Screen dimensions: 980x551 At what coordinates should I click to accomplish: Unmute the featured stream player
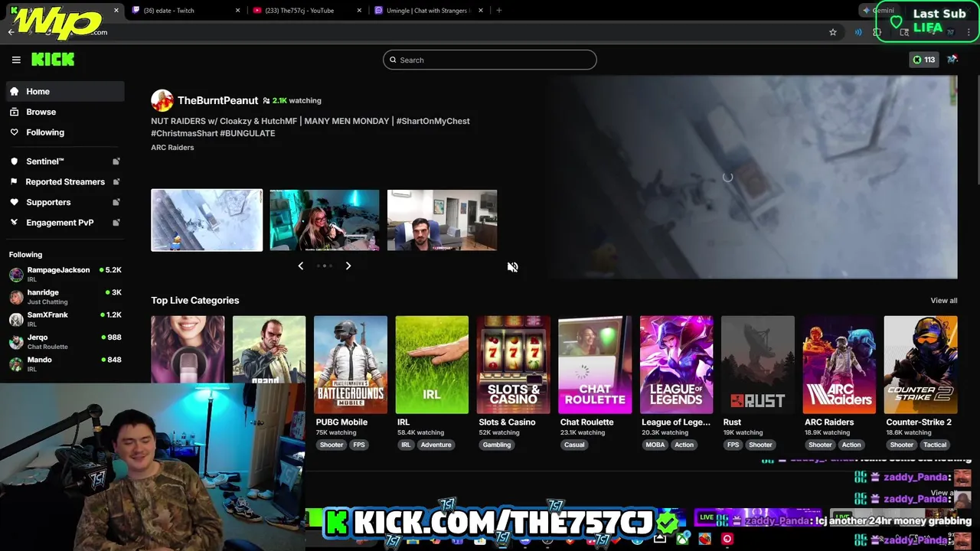pyautogui.click(x=513, y=267)
